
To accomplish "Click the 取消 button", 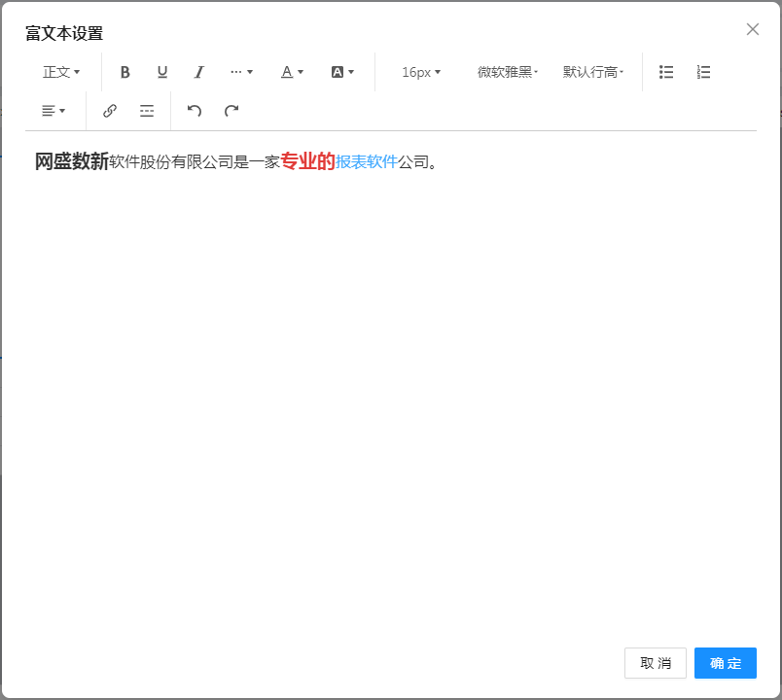I will 655,663.
